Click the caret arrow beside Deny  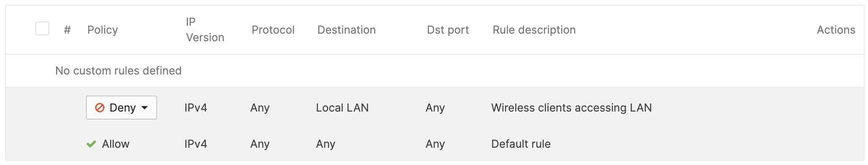(x=145, y=108)
